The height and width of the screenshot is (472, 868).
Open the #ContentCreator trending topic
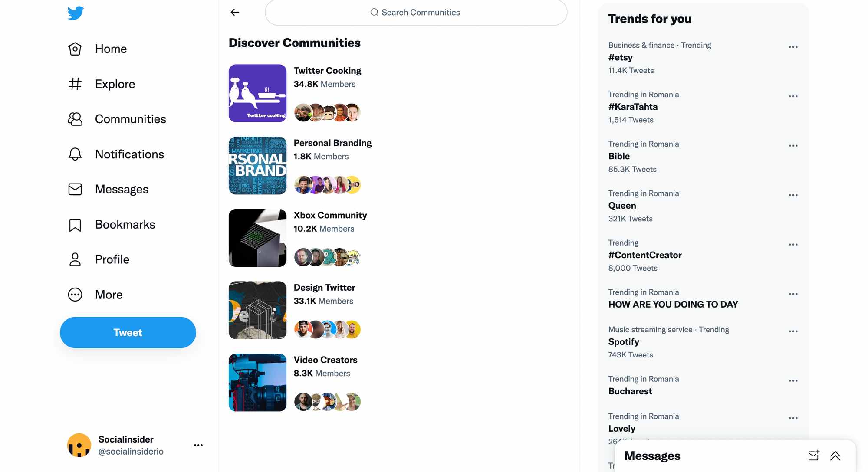645,255
